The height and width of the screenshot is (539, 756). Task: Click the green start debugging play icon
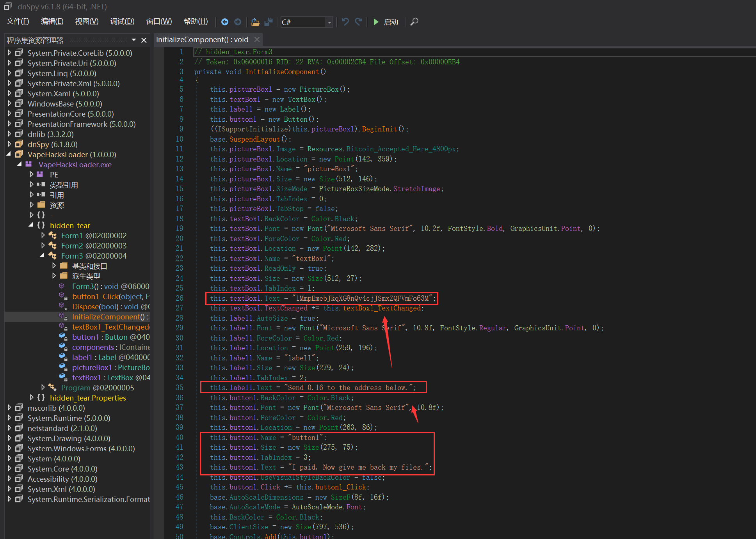pos(376,22)
